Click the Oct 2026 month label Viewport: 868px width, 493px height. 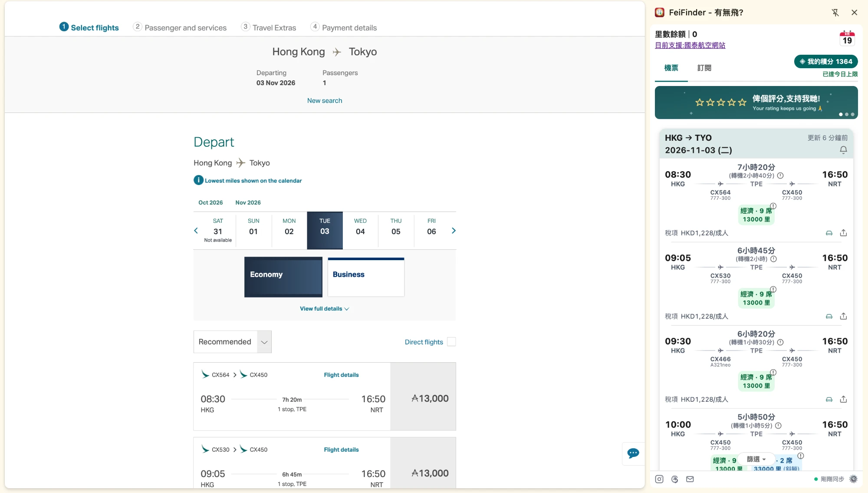click(210, 203)
